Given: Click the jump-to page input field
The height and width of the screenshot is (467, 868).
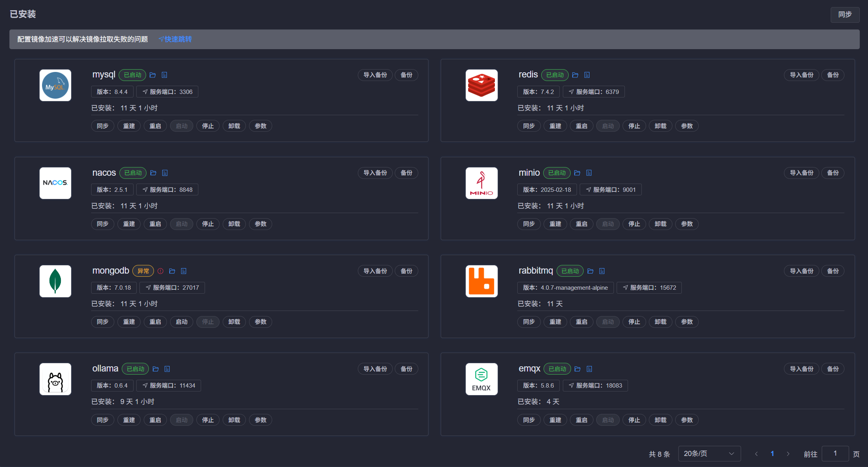Looking at the screenshot, I should coord(835,454).
